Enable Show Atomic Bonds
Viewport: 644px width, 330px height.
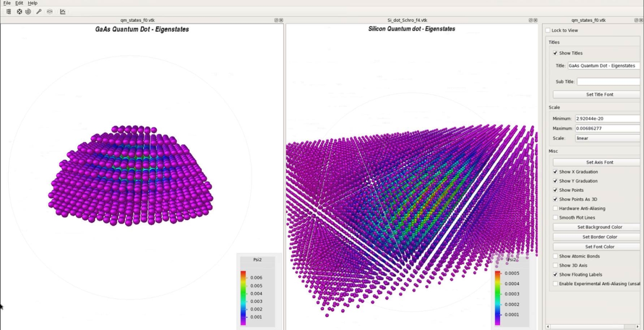point(556,256)
